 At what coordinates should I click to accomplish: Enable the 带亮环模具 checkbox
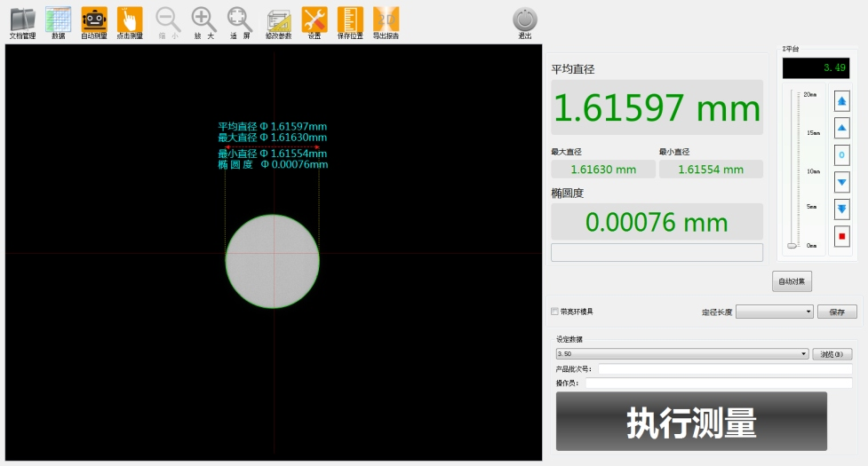click(555, 312)
